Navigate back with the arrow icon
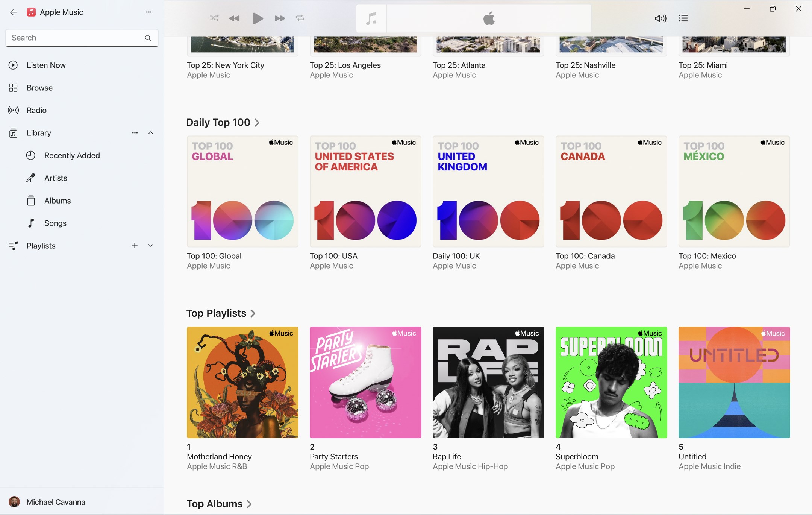Viewport: 812px width, 515px height. click(x=14, y=12)
